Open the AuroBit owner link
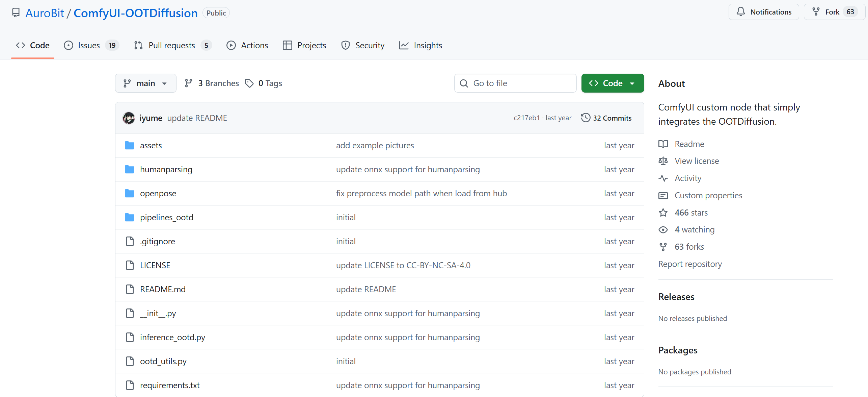This screenshot has height=397, width=868. click(45, 13)
